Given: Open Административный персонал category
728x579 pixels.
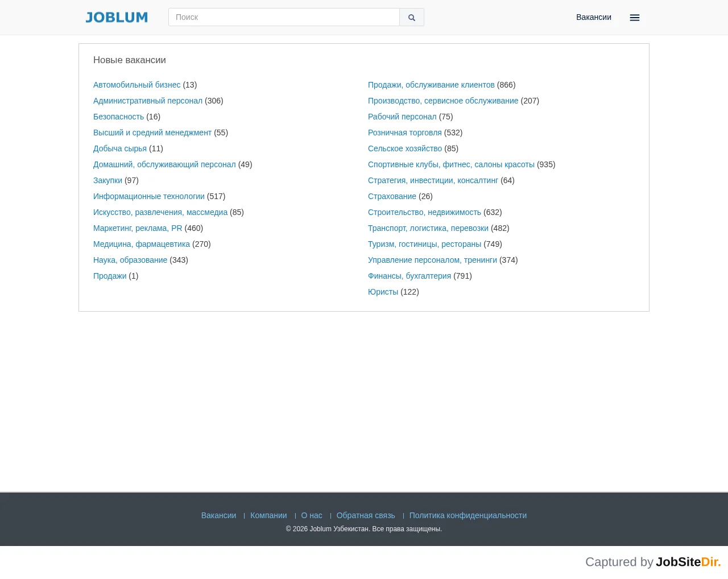Looking at the screenshot, I should (x=148, y=101).
